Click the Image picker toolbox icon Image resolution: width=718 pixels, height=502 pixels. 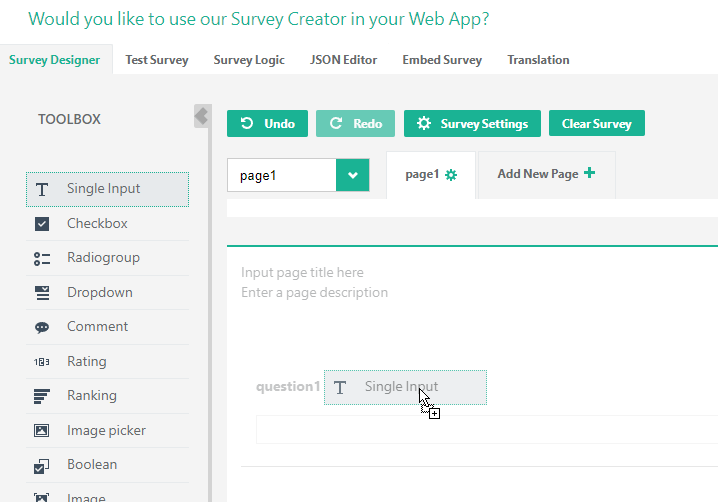point(42,431)
